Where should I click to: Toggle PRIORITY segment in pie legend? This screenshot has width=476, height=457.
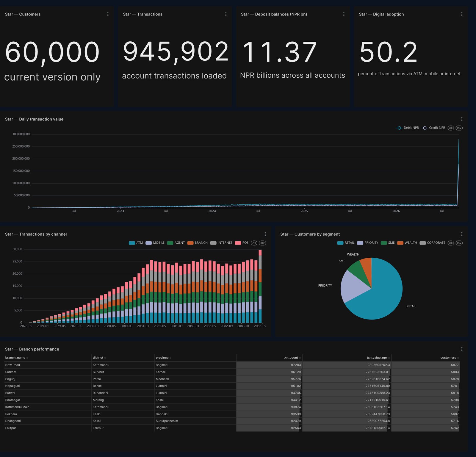click(367, 243)
